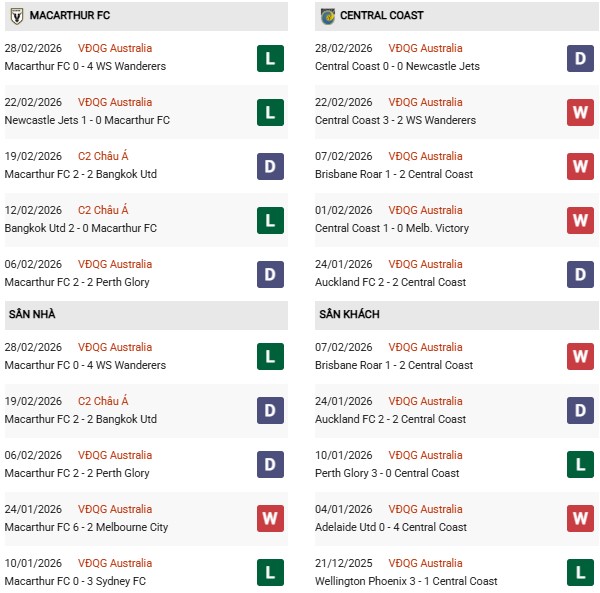Click D badge for Bangkok Utd 12/02 home draw

(x=269, y=166)
